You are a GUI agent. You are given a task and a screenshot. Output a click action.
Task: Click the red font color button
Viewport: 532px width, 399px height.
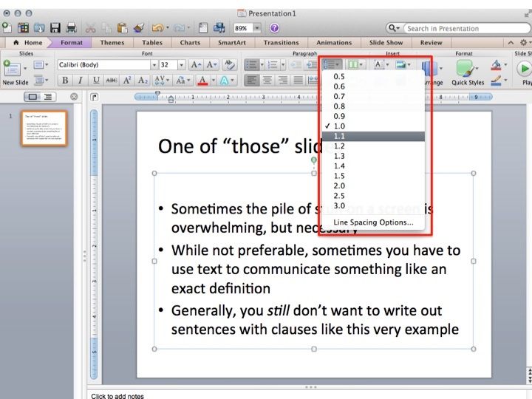202,81
